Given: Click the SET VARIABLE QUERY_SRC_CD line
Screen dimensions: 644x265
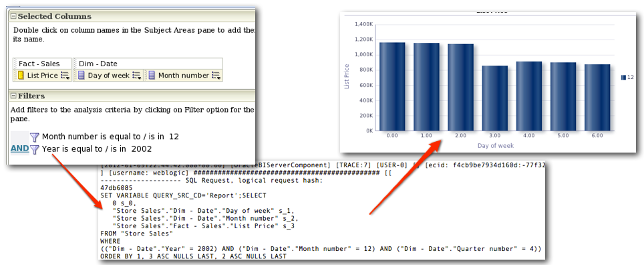Looking at the screenshot, I should (x=183, y=195).
